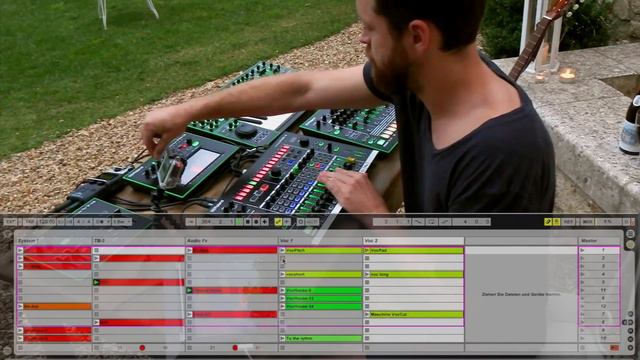640x360 pixels.
Task: Toggle MIDI arrangement overdub plus button
Action: click(x=265, y=222)
